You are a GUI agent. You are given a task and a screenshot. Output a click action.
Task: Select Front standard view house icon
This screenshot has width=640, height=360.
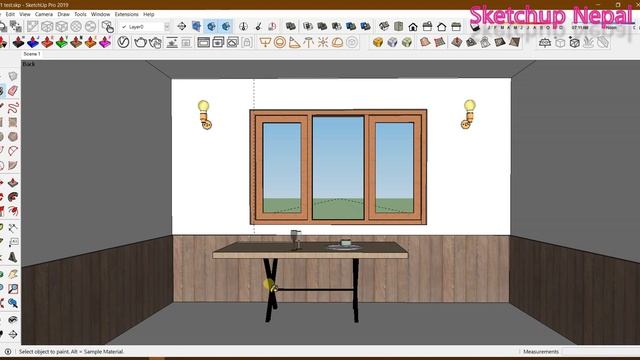[413, 27]
